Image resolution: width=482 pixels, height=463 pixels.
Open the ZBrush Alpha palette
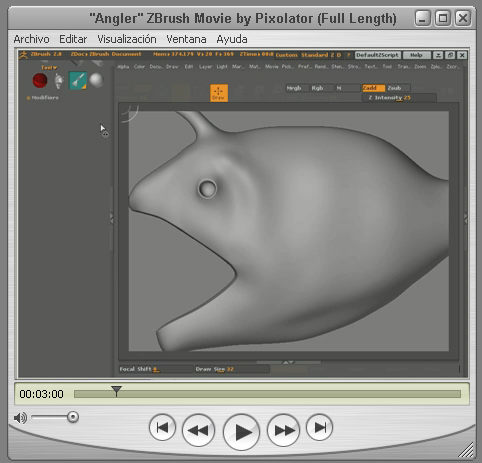tap(123, 67)
